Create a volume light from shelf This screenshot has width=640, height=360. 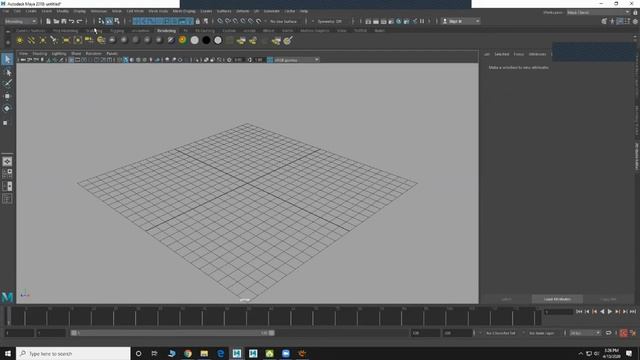coord(78,40)
